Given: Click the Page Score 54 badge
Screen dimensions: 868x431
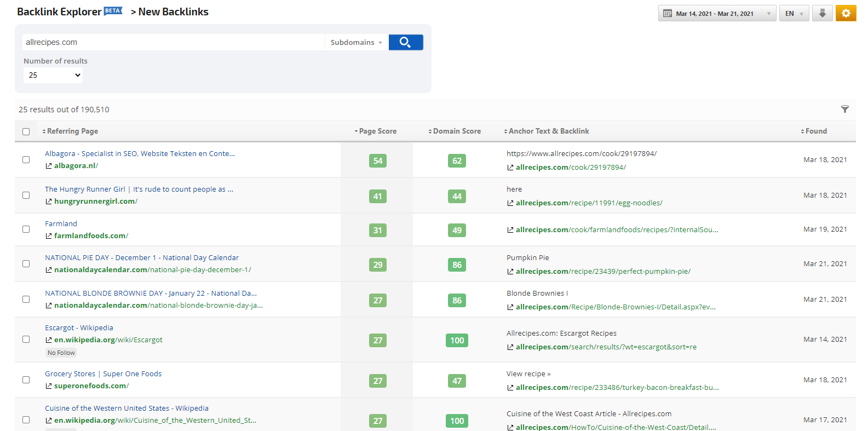Looking at the screenshot, I should click(378, 160).
